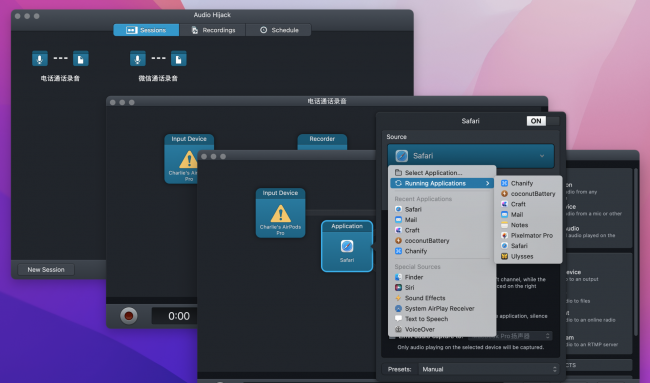Open the Presets Manual dropdown
The image size is (650, 383).
[488, 369]
